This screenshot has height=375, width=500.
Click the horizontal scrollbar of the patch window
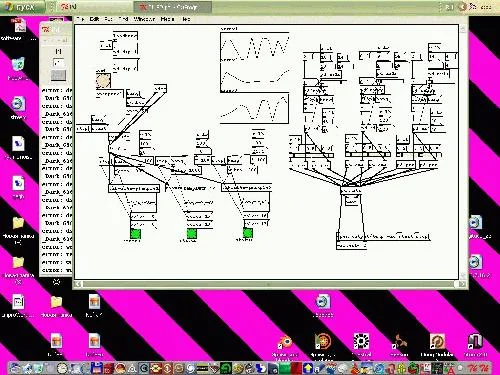(x=268, y=284)
